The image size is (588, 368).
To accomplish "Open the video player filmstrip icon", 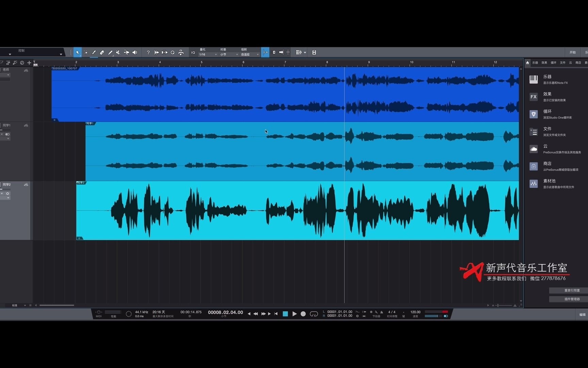I will 314,52.
